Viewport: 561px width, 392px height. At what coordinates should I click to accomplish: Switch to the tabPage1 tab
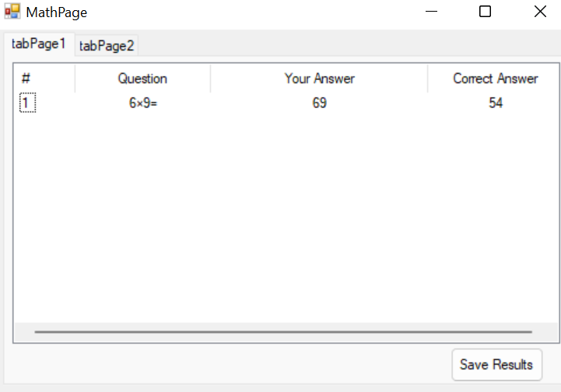click(x=39, y=44)
